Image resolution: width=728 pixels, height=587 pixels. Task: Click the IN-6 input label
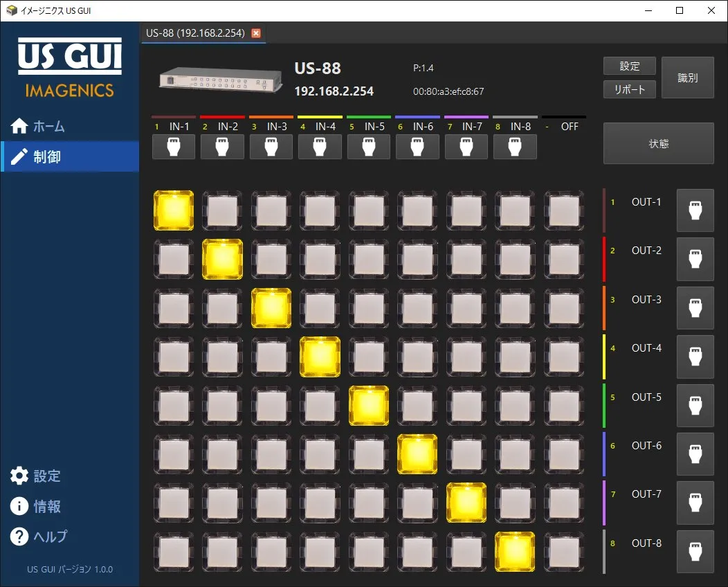click(423, 126)
